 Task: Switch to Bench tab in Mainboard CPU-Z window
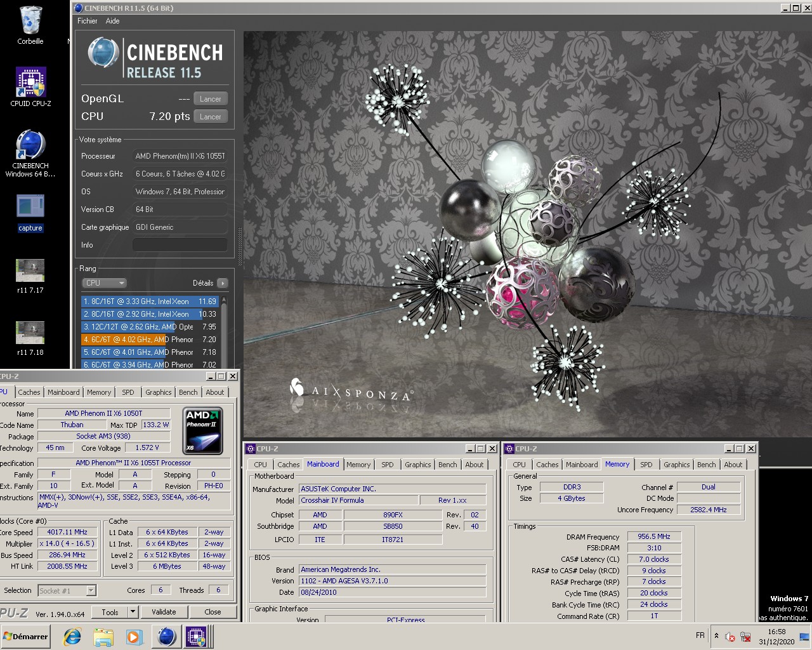[448, 465]
